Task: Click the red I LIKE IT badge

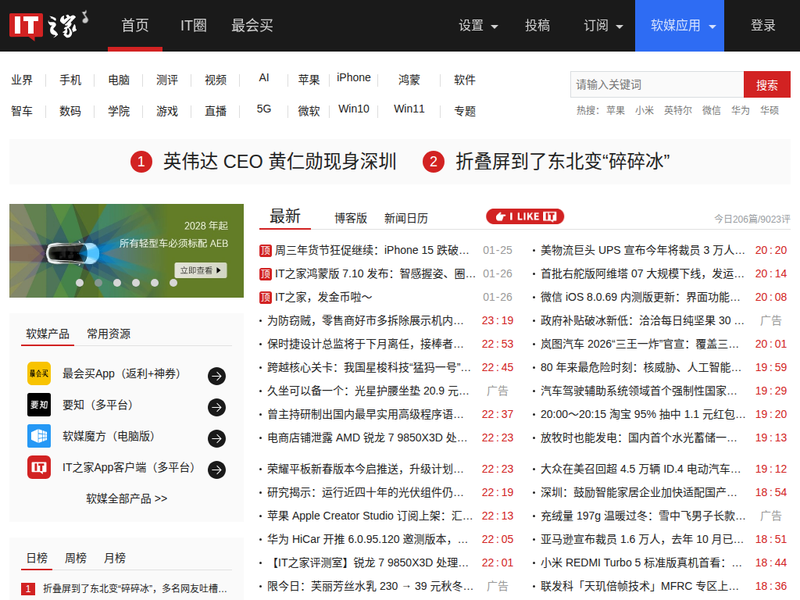Action: tap(525, 217)
